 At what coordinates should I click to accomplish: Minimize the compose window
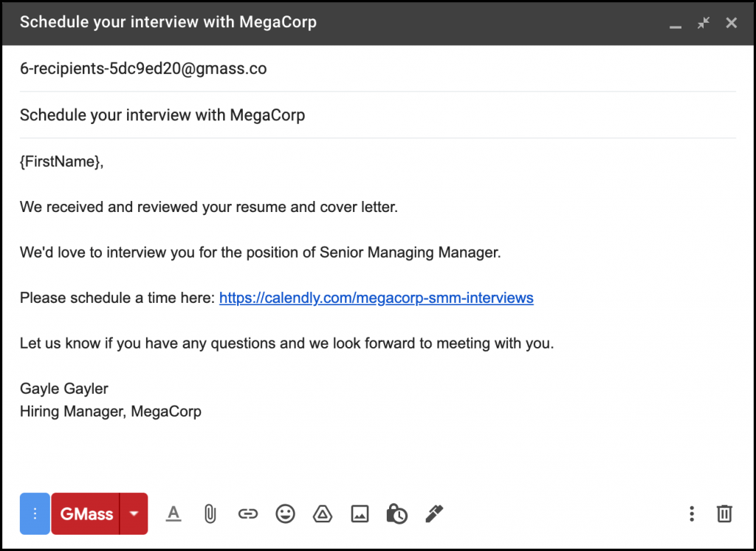pos(676,23)
